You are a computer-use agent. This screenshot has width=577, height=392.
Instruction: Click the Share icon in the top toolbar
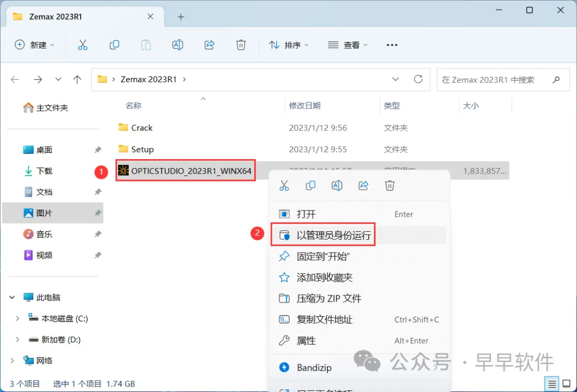[x=209, y=45]
